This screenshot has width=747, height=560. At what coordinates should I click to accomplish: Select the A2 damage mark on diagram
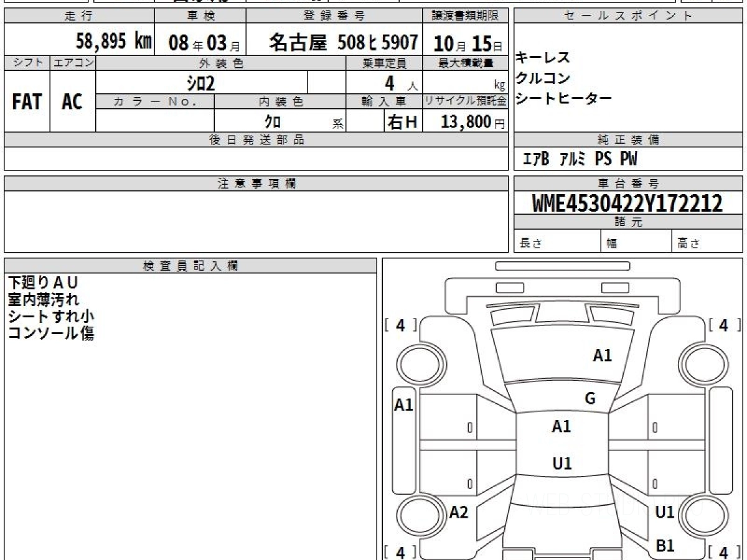[x=458, y=512]
